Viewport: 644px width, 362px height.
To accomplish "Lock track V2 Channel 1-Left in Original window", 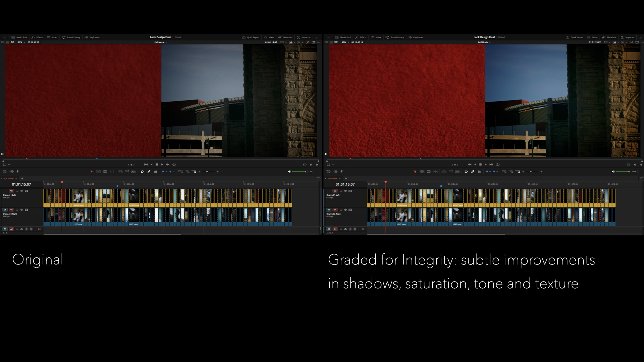I will (x=17, y=191).
